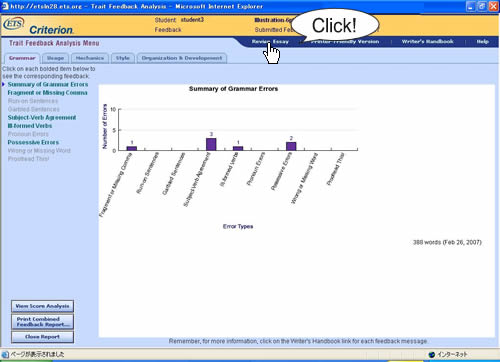Open the Organization & Development tab
The image size is (500, 362).
182,58
